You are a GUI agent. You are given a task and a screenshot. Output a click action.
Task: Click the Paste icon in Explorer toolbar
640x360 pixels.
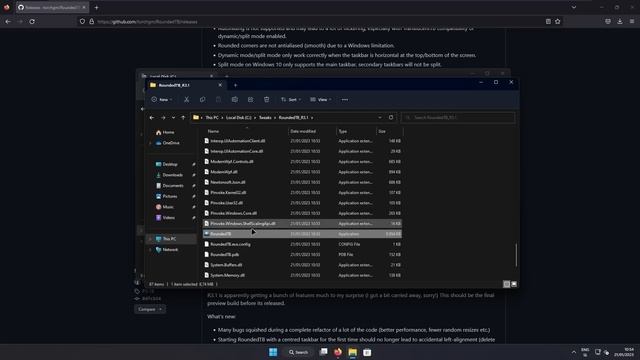218,100
